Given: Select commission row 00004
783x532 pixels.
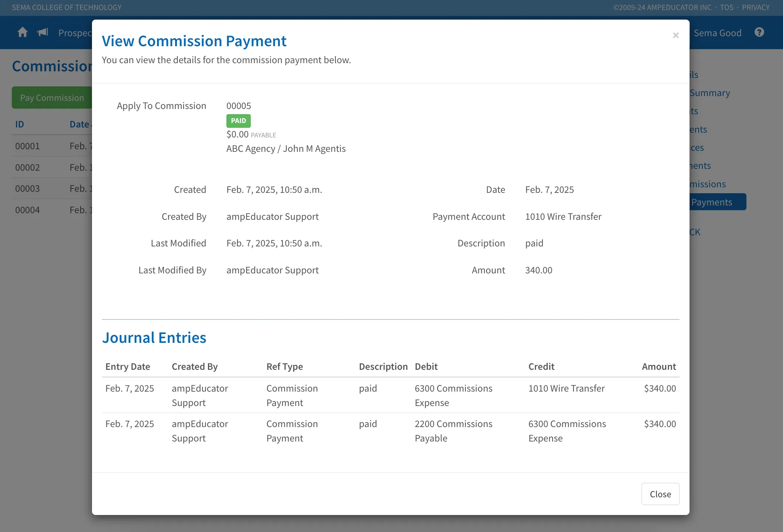Looking at the screenshot, I should click(x=52, y=210).
